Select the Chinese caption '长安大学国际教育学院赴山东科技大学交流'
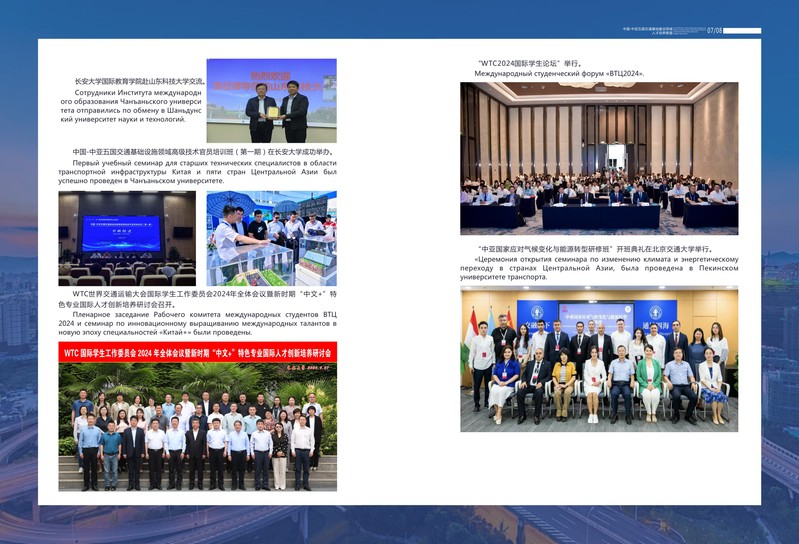 click(x=139, y=81)
